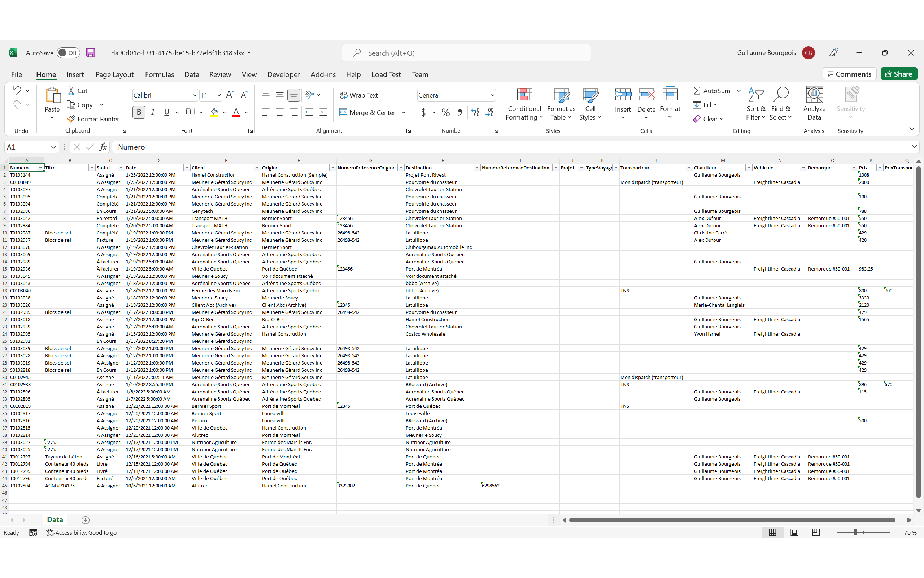Open the Font size dropdown
Screen dimensions: 924x578
click(219, 95)
